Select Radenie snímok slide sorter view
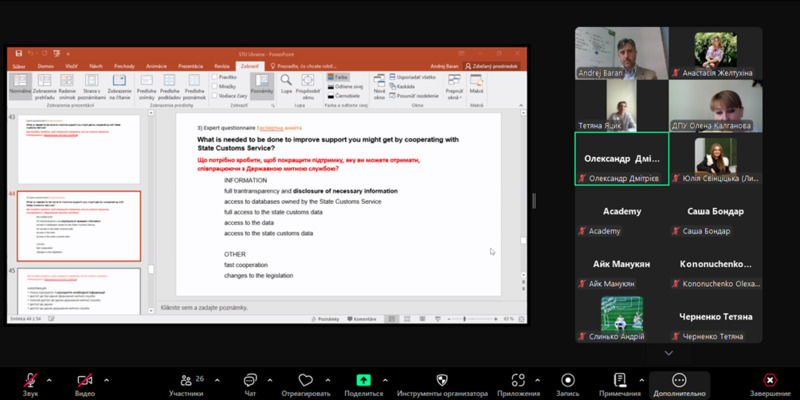Screen dimensions: 800x400 [67, 86]
